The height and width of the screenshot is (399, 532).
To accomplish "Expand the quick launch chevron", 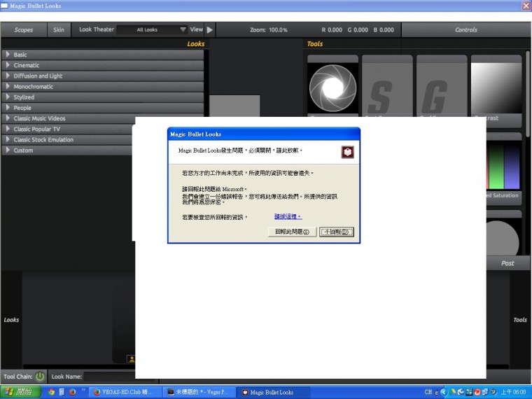I will (83, 390).
